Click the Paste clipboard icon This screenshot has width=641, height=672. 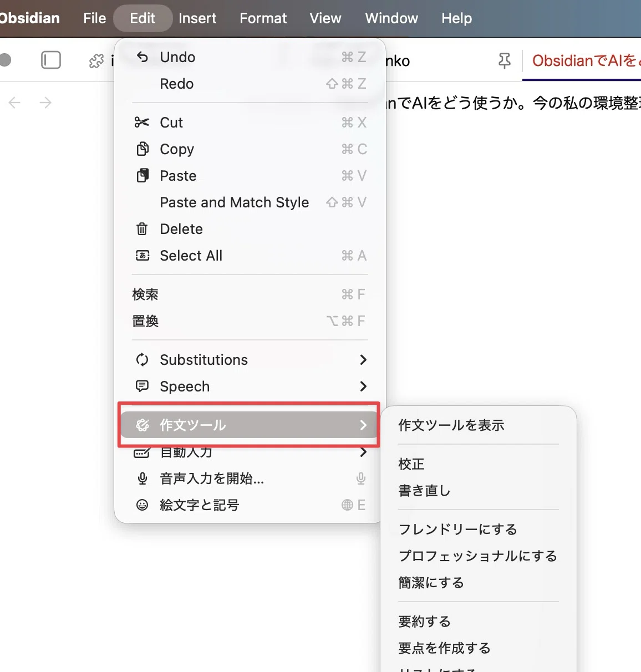(143, 176)
